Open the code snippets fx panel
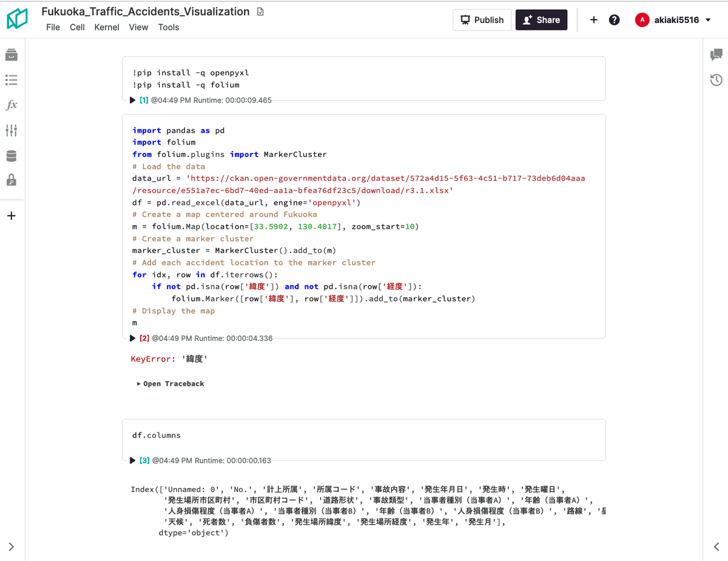The width and height of the screenshot is (728, 561). (12, 105)
